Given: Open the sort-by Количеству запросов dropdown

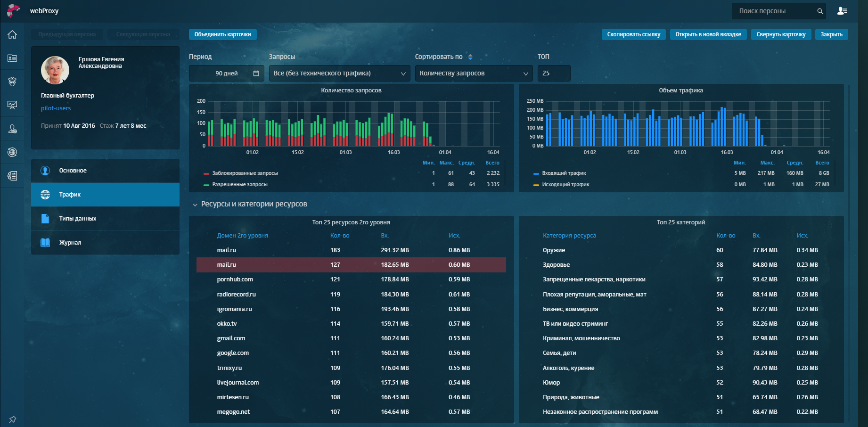Looking at the screenshot, I should click(x=474, y=74).
